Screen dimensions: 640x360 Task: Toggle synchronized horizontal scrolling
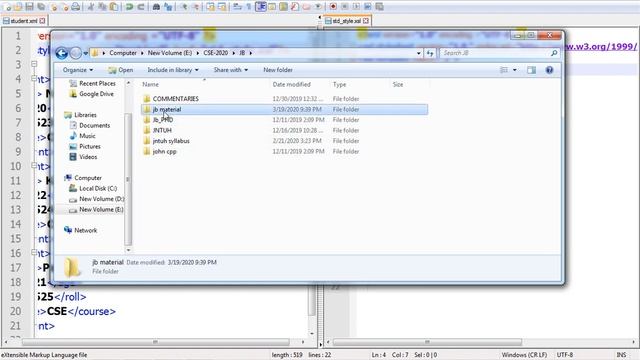click(x=222, y=7)
